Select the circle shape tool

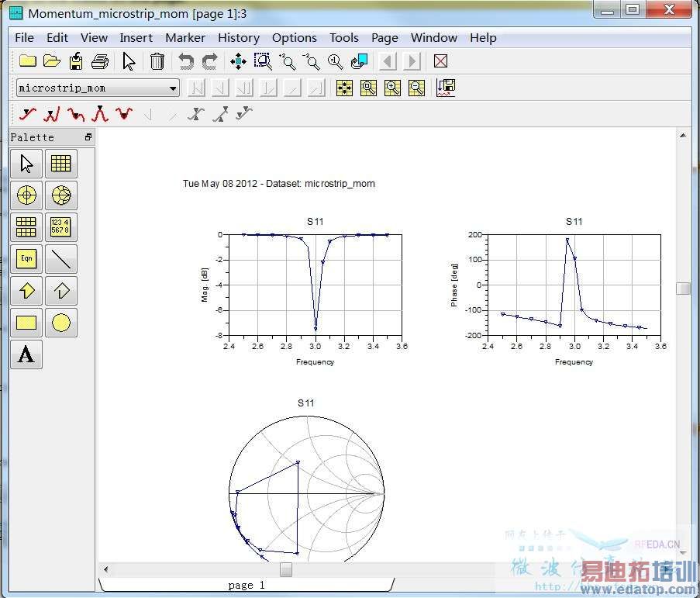point(60,322)
